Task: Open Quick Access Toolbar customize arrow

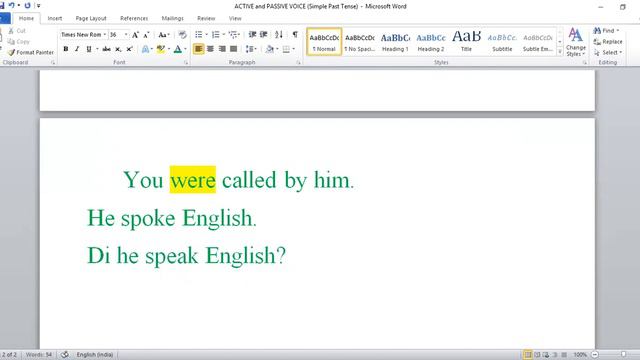Action: [x=38, y=5]
